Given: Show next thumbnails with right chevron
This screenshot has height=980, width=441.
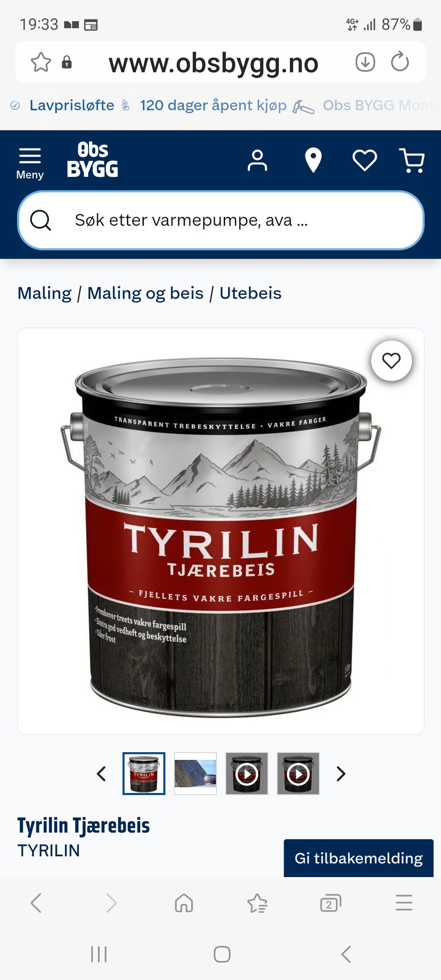Looking at the screenshot, I should pyautogui.click(x=340, y=774).
